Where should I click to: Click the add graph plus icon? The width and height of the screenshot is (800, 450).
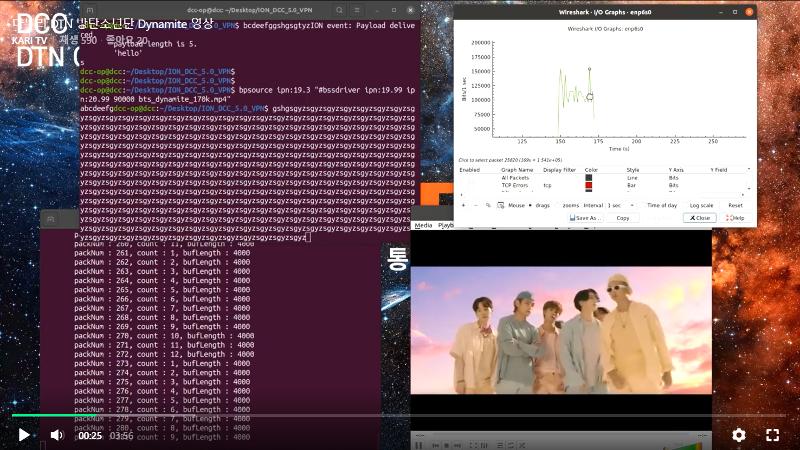coord(462,205)
